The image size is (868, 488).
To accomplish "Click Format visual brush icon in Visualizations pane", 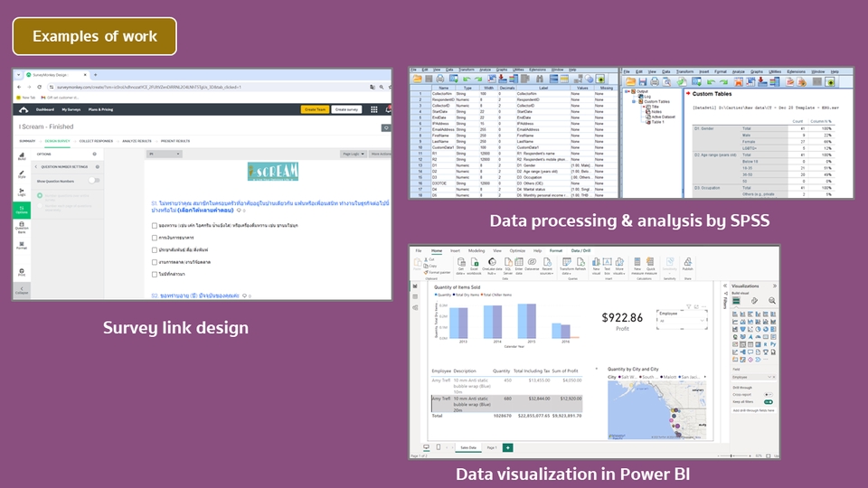I will tap(754, 300).
